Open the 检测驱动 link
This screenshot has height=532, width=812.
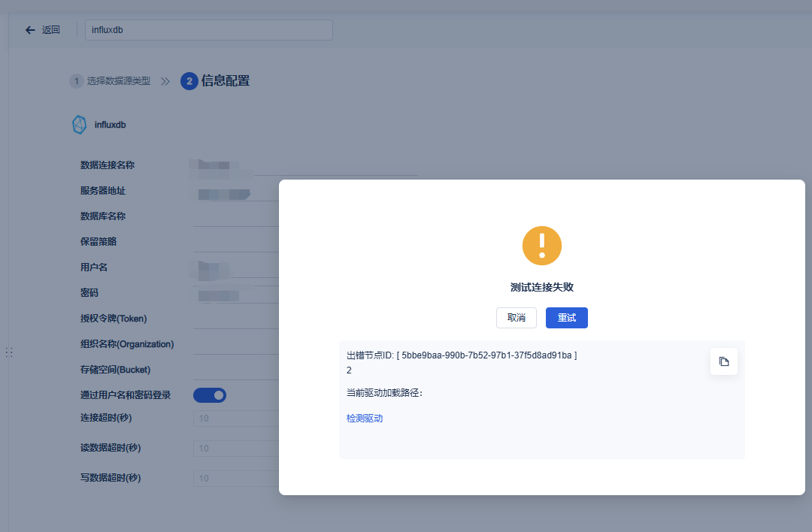(x=365, y=418)
